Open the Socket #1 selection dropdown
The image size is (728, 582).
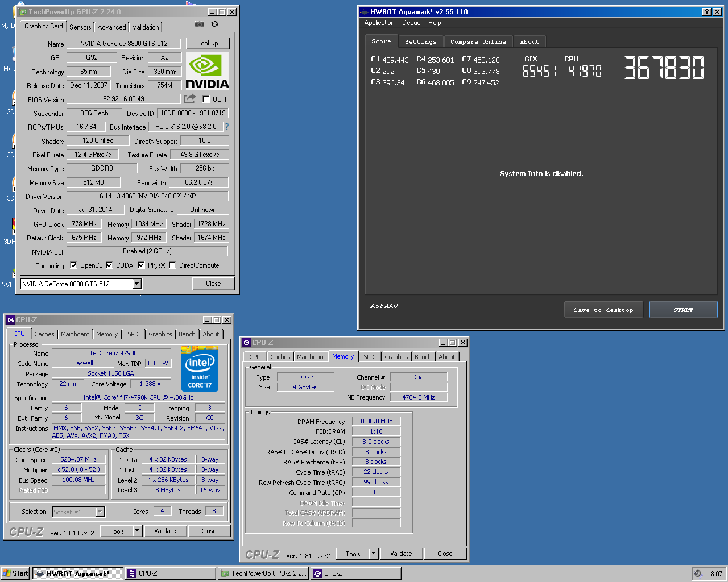(x=100, y=512)
